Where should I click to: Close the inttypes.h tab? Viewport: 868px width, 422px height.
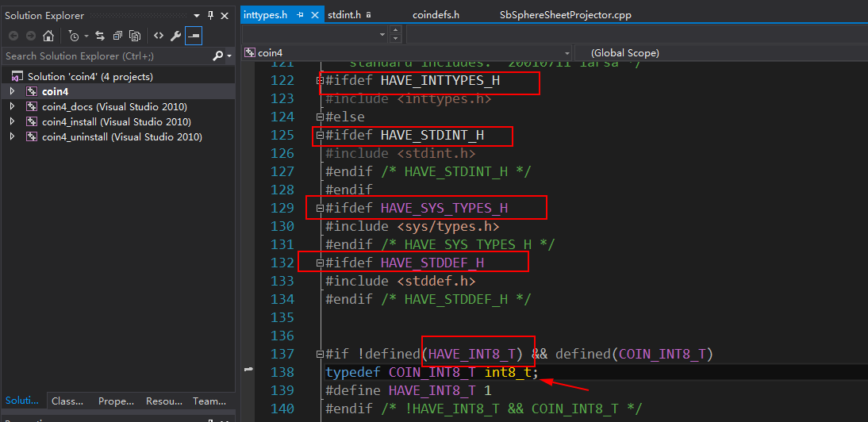[313, 15]
